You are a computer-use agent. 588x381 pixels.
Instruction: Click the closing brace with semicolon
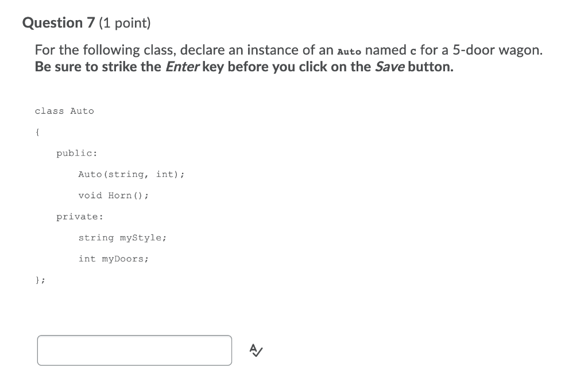click(40, 280)
